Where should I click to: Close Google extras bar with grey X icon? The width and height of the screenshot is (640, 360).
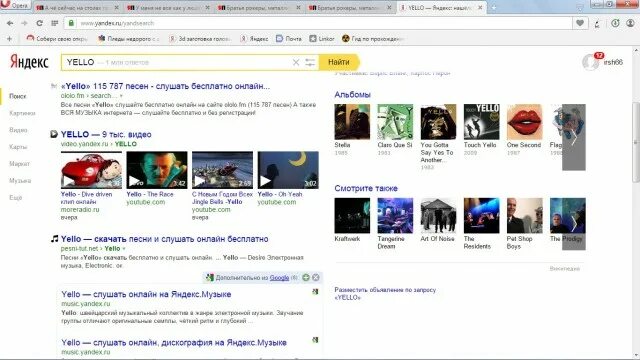tap(316, 278)
